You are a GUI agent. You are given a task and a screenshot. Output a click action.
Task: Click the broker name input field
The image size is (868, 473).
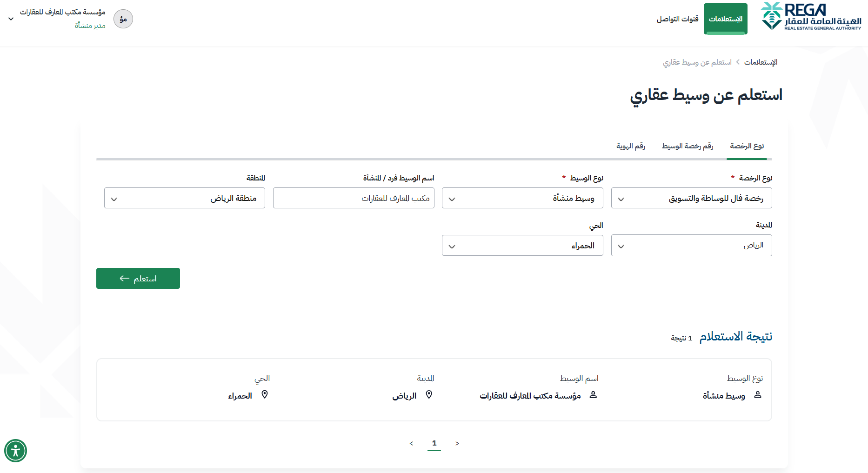(x=354, y=198)
